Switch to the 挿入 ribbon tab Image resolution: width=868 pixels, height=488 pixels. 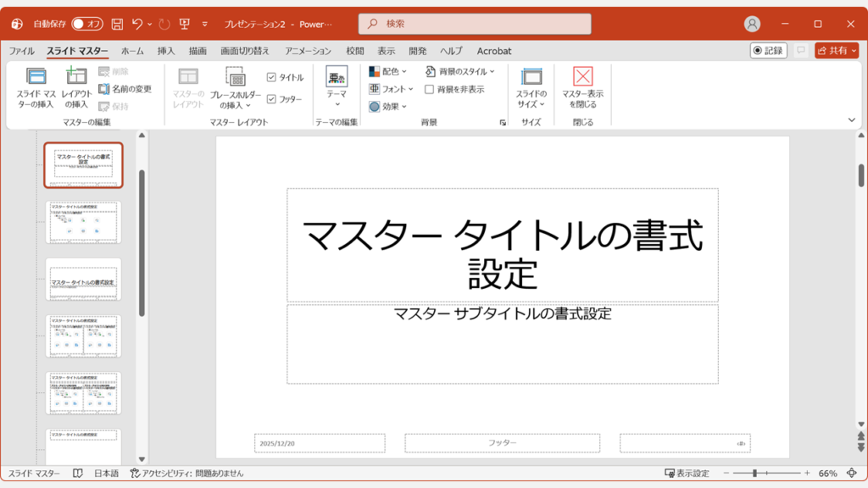pos(164,51)
